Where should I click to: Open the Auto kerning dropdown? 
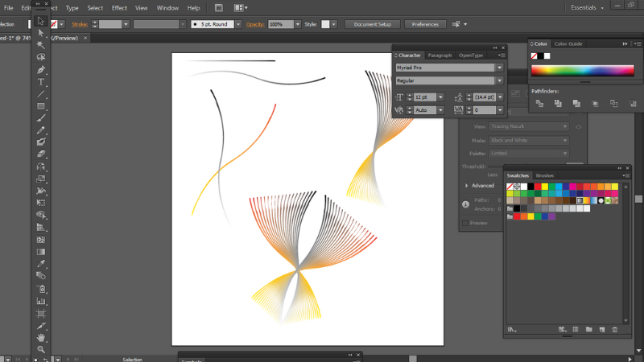tap(440, 110)
